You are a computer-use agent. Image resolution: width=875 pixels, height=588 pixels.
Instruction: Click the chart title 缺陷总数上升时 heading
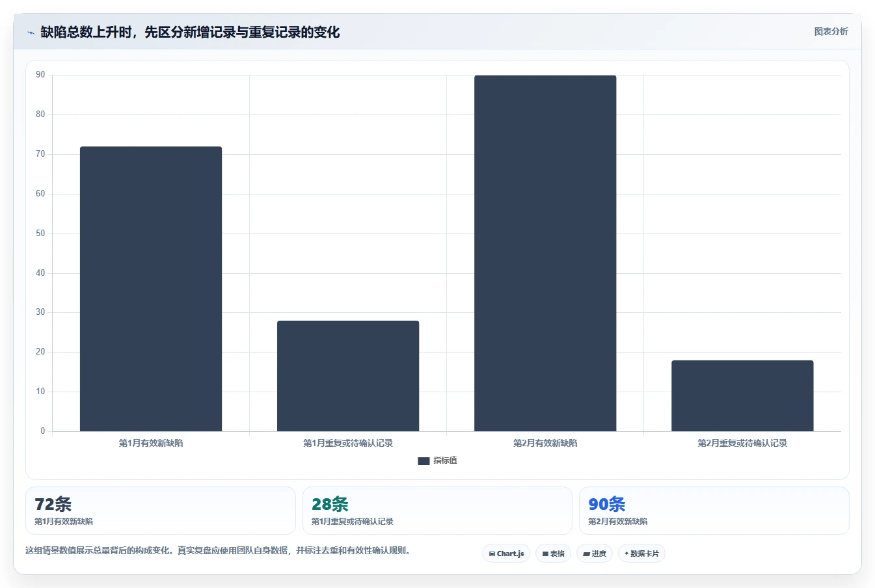[190, 33]
